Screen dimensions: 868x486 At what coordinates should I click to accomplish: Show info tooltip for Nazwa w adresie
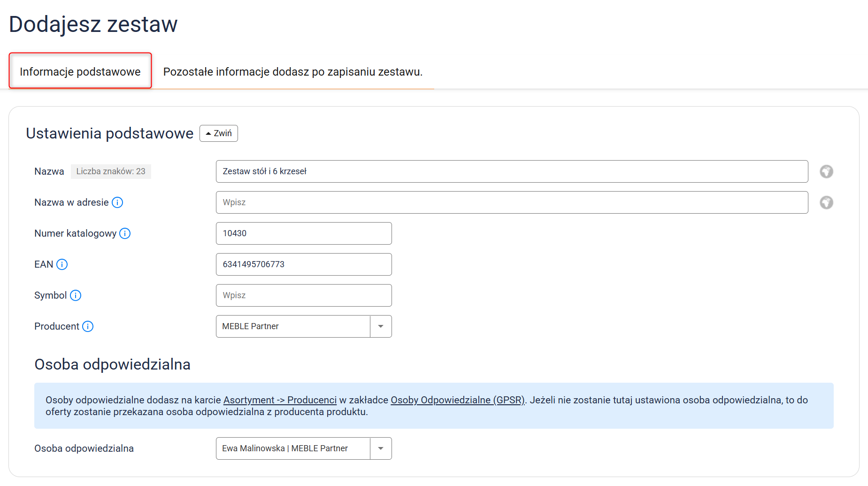coord(117,202)
